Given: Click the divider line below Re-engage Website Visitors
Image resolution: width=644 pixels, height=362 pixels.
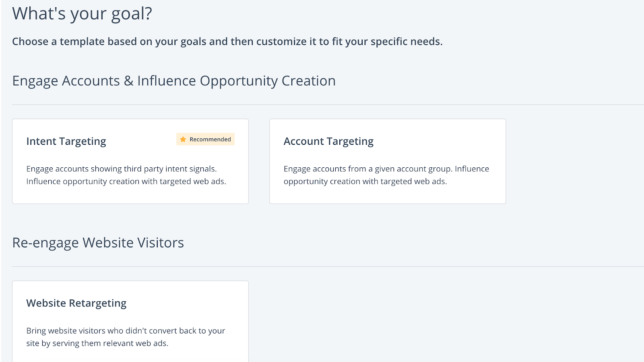Looking at the screenshot, I should [x=322, y=266].
